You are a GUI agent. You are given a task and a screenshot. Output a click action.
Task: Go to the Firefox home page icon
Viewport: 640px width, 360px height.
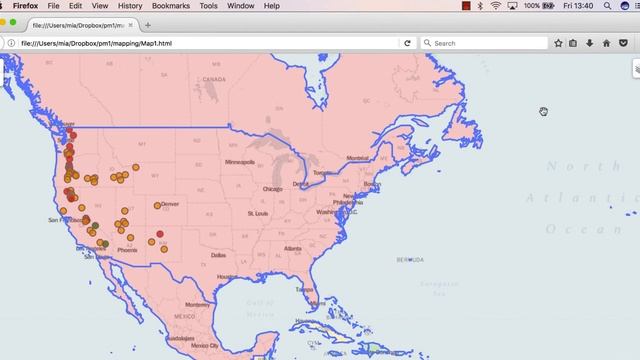click(607, 43)
